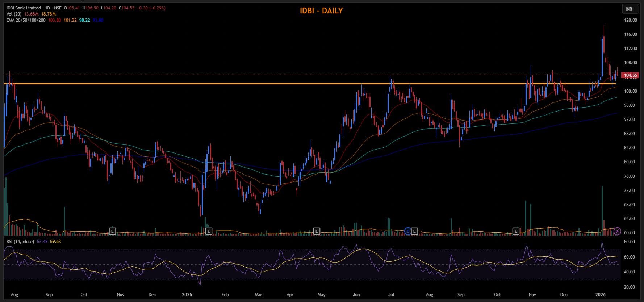This screenshot has width=644, height=302.
Task: Click the 112.00 price axis label
Action: point(631,49)
